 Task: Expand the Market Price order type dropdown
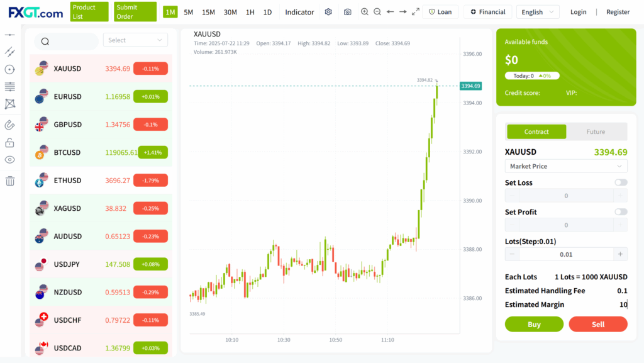566,166
